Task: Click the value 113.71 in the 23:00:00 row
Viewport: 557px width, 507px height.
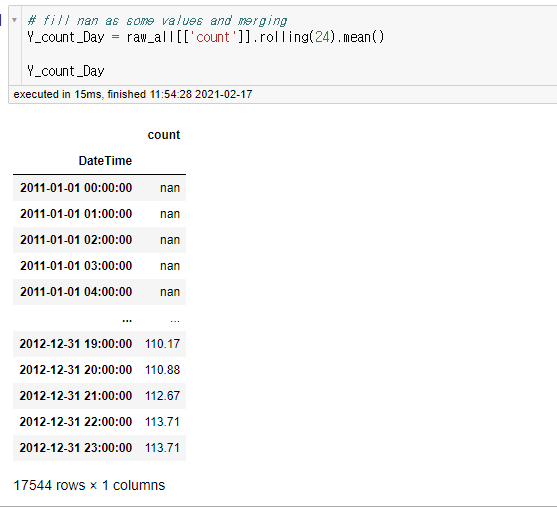Action: 162,448
